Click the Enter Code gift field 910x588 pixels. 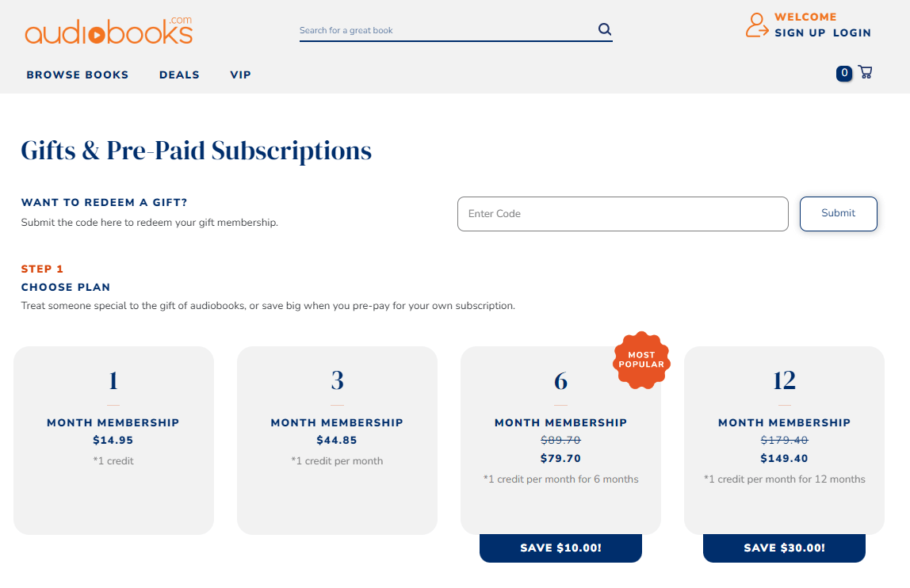[x=623, y=214]
